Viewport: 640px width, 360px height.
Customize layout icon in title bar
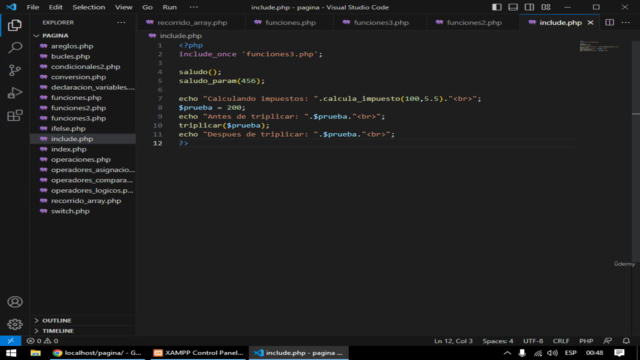(x=546, y=7)
